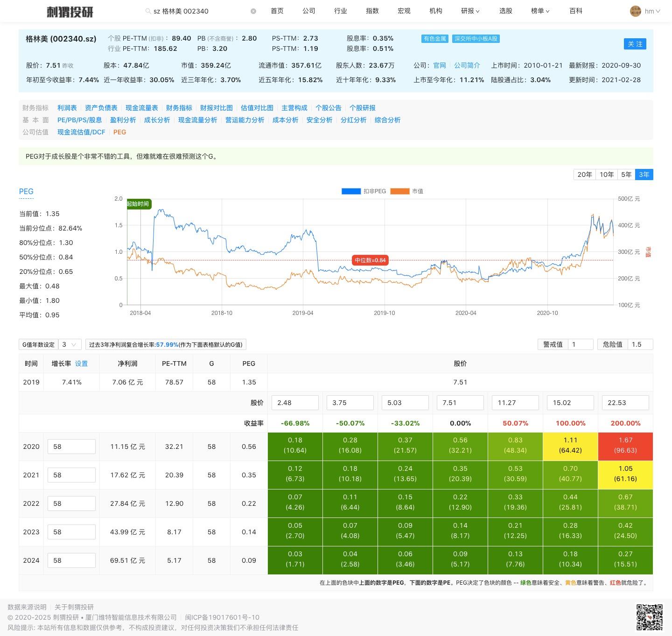Screen dimensions: 672x636
Task: Select the 3年 time range
Action: [x=644, y=175]
